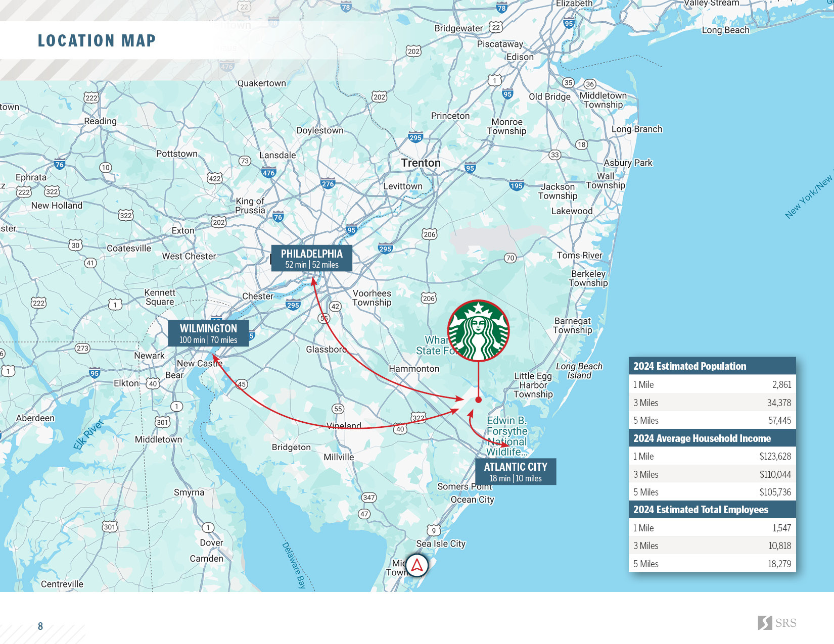Click the red property location dot
Image resolution: width=834 pixels, height=644 pixels.
(478, 400)
